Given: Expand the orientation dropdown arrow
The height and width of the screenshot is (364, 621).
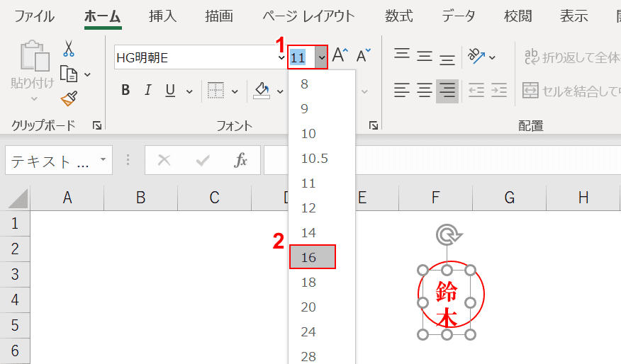Looking at the screenshot, I should click(x=492, y=57).
